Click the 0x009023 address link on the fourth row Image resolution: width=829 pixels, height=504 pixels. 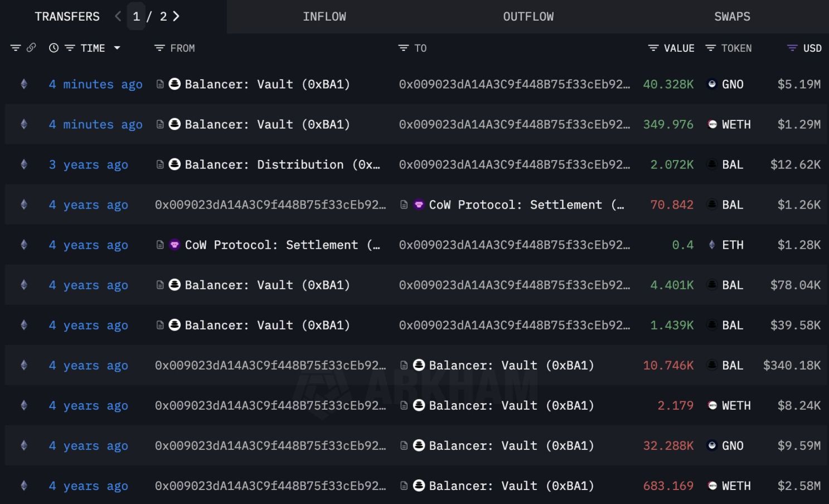coord(271,205)
